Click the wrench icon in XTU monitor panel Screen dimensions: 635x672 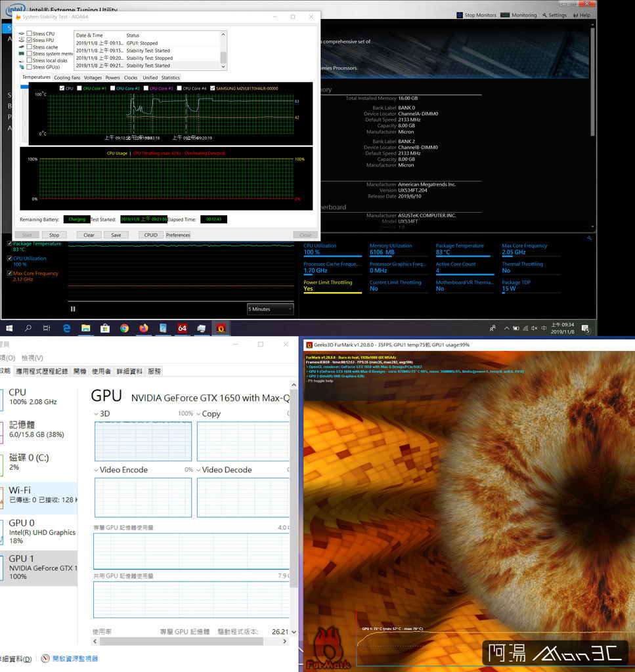tap(590, 238)
